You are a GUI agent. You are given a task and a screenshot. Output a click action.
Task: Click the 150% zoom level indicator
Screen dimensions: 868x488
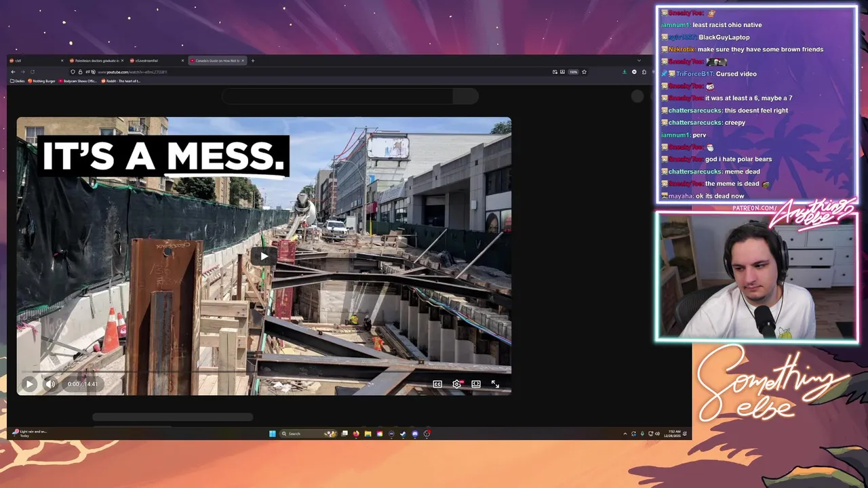573,72
